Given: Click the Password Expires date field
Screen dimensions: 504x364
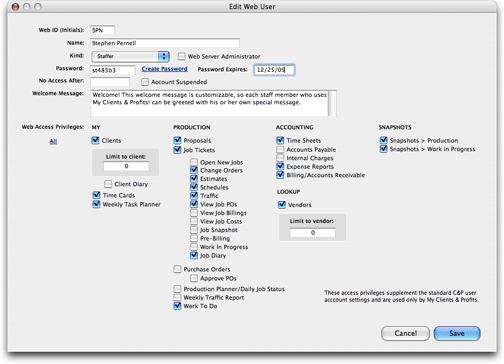Looking at the screenshot, I should [x=274, y=70].
